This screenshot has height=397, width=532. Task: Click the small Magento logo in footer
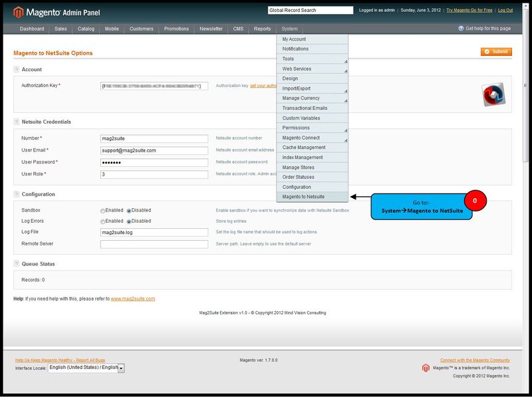tap(426, 368)
